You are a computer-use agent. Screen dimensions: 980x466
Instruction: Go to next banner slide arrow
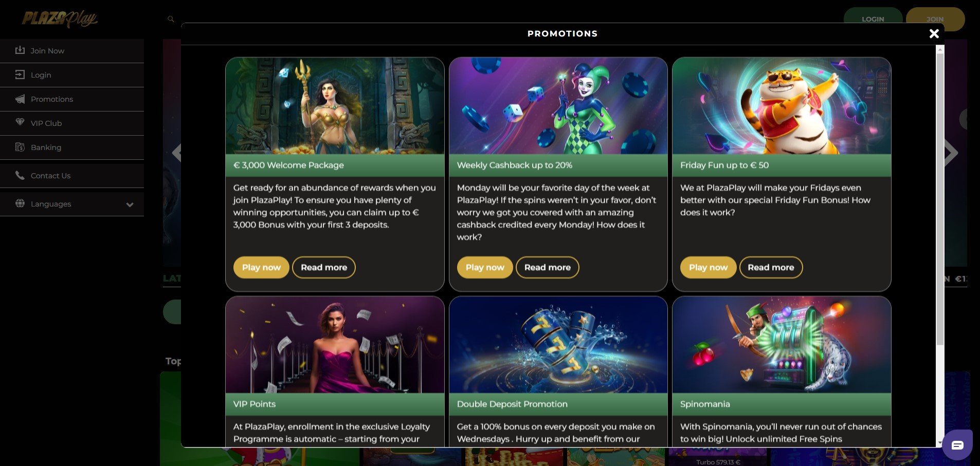951,153
